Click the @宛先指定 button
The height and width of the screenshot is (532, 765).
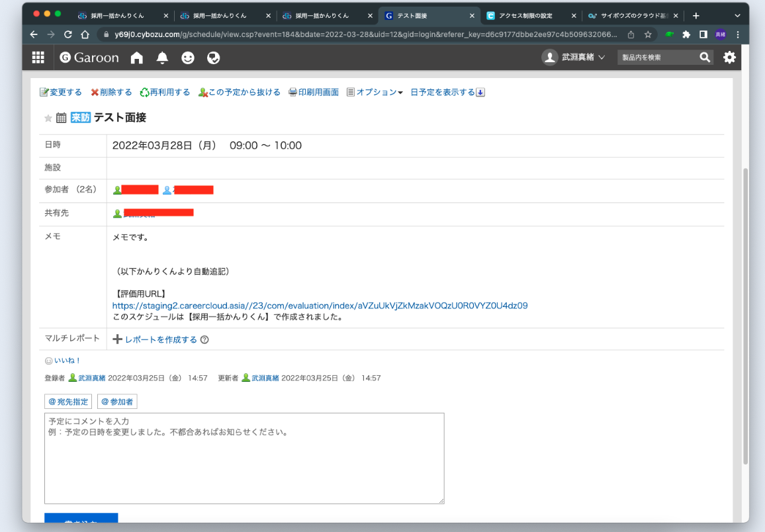click(x=68, y=402)
